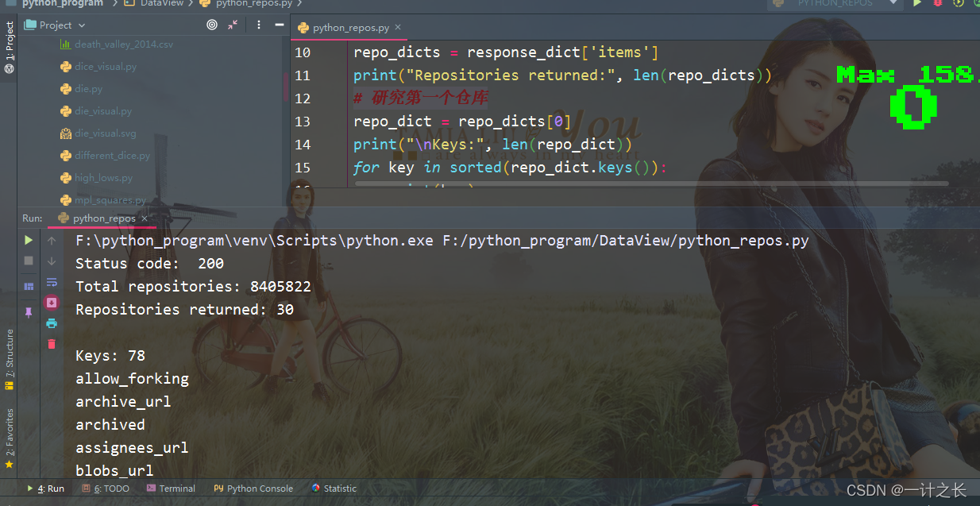Close the python_repos.py editor tab
980x506 pixels.
click(398, 28)
